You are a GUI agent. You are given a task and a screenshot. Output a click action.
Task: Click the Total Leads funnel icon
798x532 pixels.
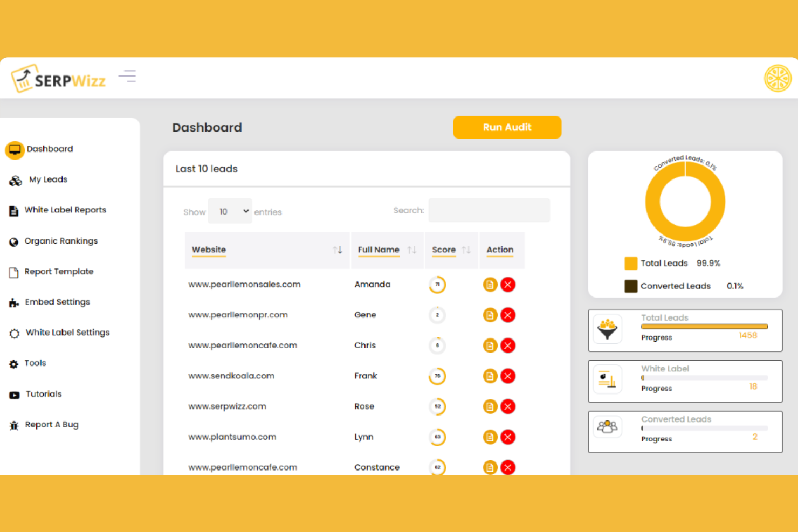tap(608, 329)
